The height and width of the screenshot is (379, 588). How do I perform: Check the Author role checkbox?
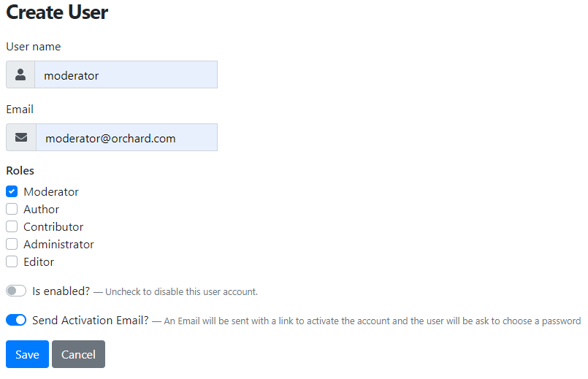12,209
